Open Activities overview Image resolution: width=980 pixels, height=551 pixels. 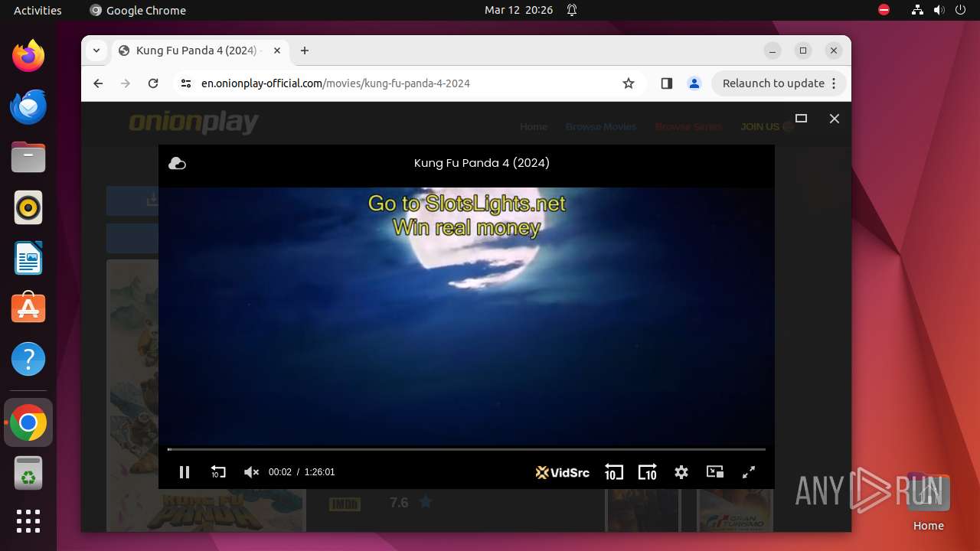38,10
